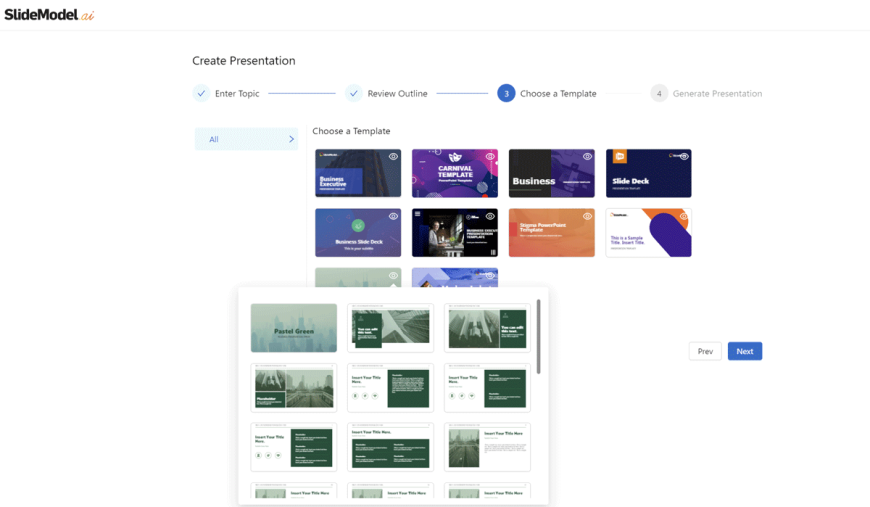Open the SlideModel AI logo
The width and height of the screenshot is (870, 507).
48,14
